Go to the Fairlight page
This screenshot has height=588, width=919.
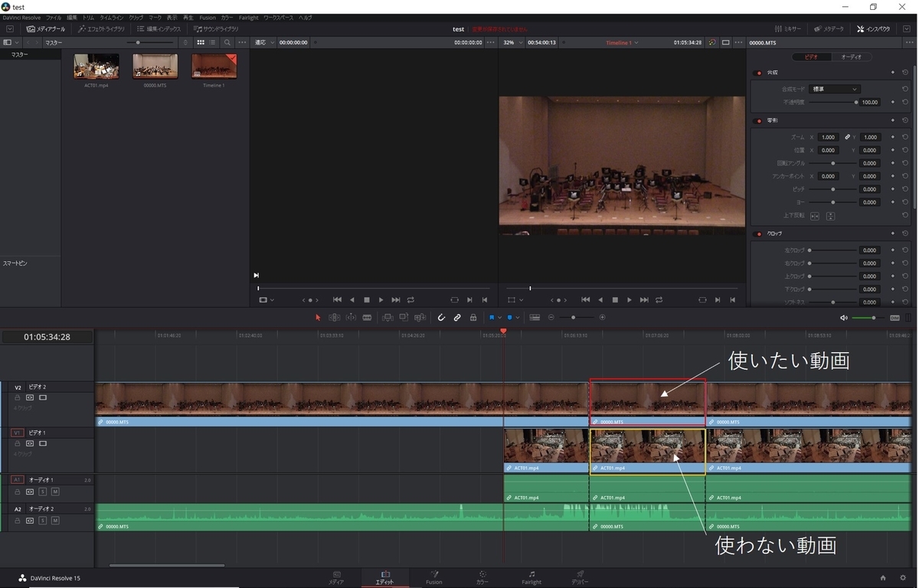tap(531, 577)
